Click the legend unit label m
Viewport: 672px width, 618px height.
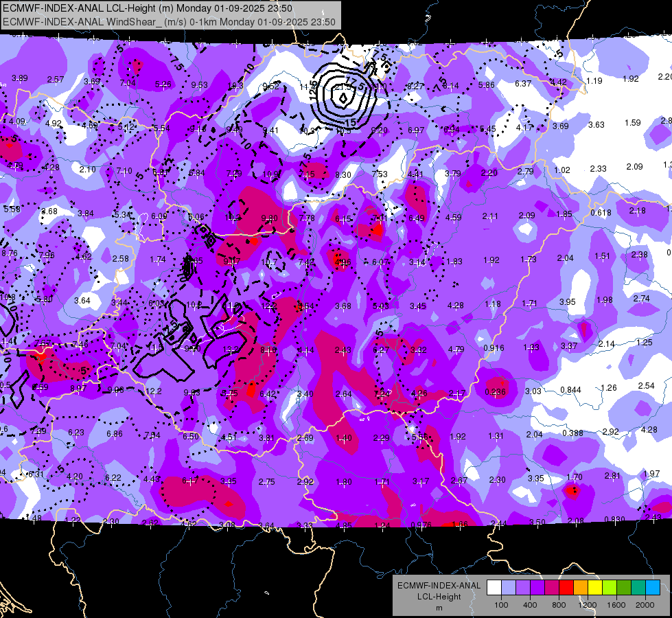(439, 608)
